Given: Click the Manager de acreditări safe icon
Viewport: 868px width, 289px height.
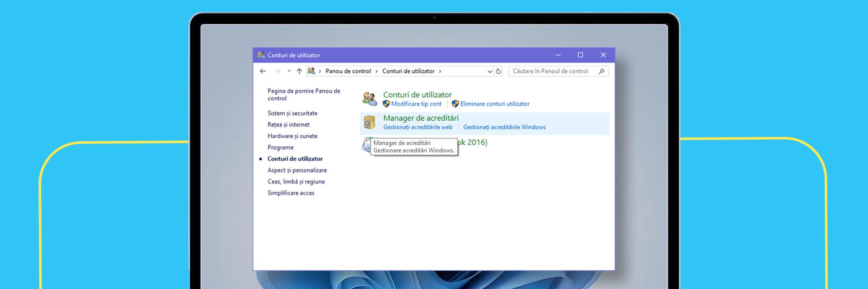Looking at the screenshot, I should click(370, 123).
